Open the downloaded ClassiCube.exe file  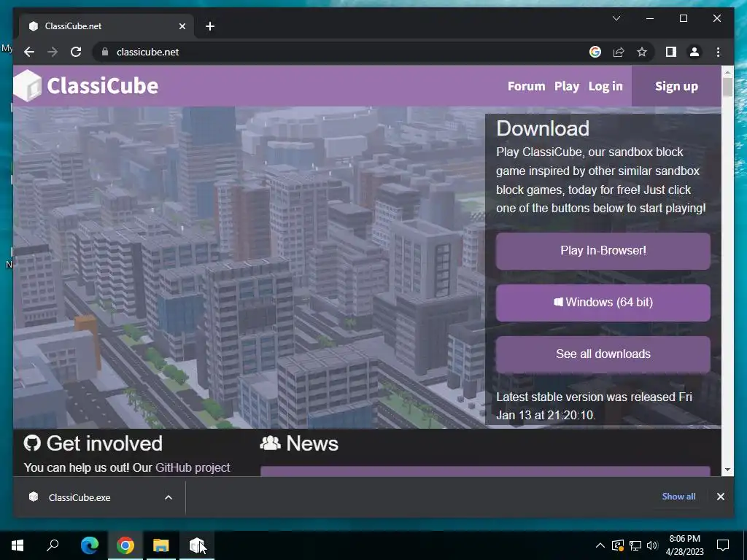pyautogui.click(x=79, y=497)
